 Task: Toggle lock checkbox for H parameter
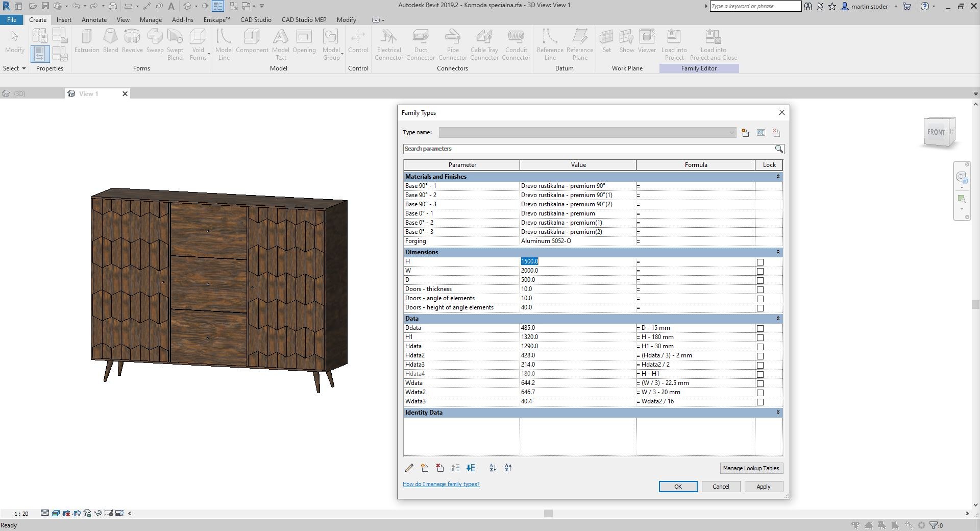760,262
